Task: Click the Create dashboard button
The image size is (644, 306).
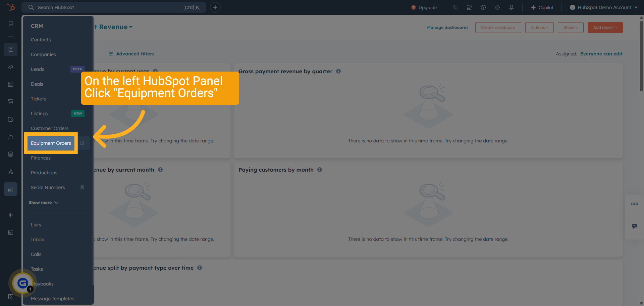Action: pyautogui.click(x=498, y=28)
